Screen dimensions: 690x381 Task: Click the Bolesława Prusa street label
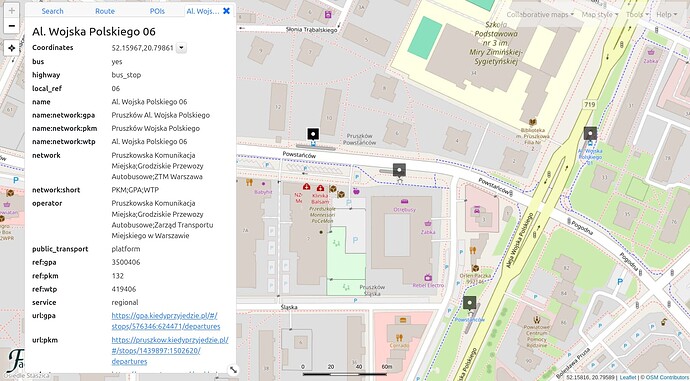(573, 364)
